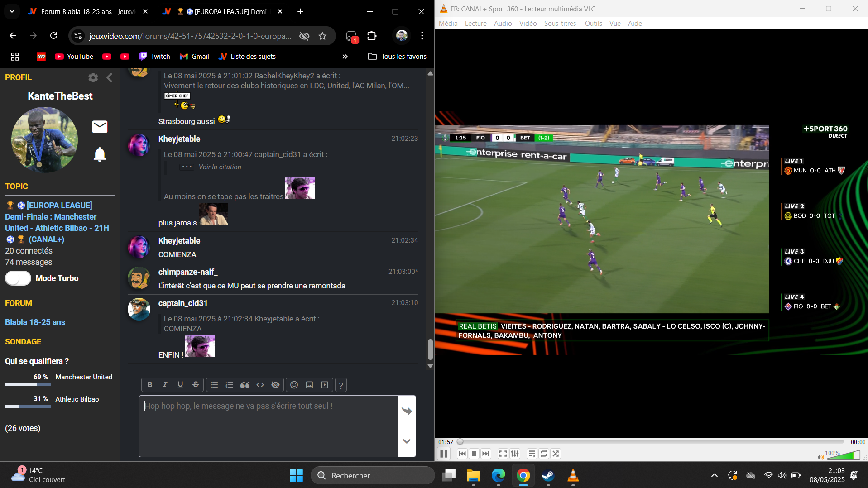Stop playback in VLC
This screenshot has width=868, height=488.
click(474, 454)
